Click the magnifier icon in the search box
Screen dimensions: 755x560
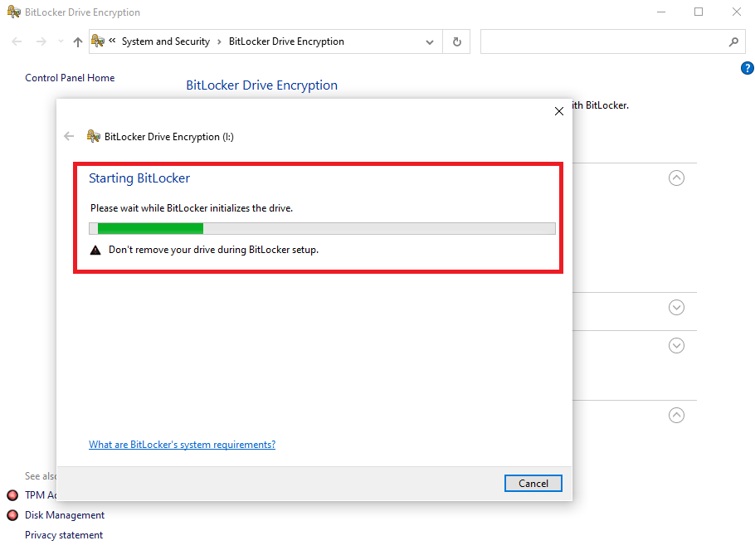pyautogui.click(x=733, y=41)
